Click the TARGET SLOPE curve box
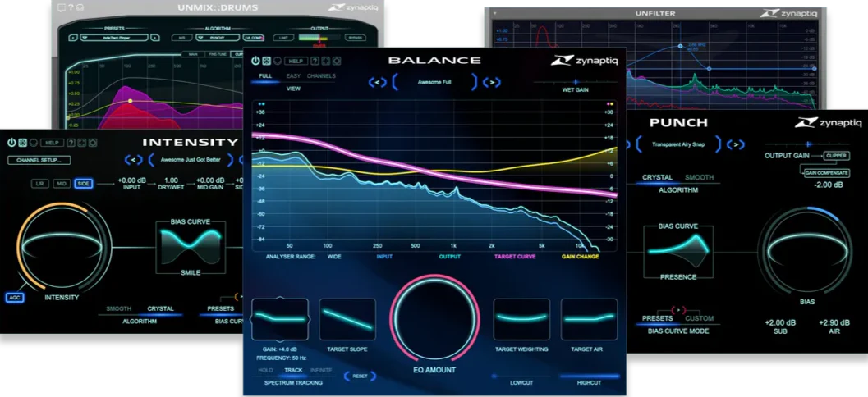Viewport: 868px width, 397px height. click(x=347, y=319)
